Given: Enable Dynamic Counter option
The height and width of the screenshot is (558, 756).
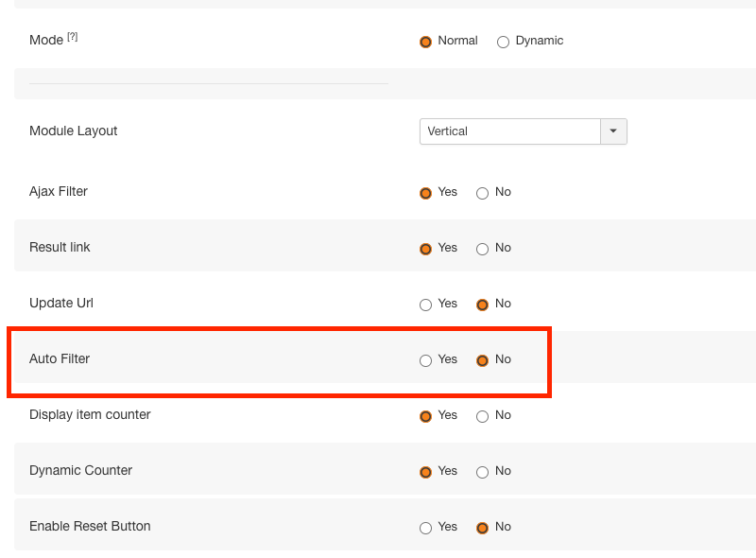Looking at the screenshot, I should (425, 472).
